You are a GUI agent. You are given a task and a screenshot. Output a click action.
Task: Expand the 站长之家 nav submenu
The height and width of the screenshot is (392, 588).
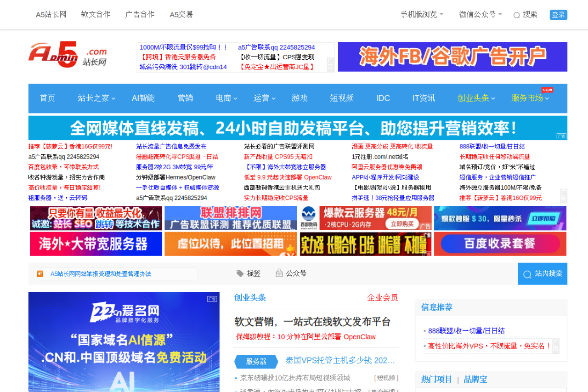[x=113, y=98]
